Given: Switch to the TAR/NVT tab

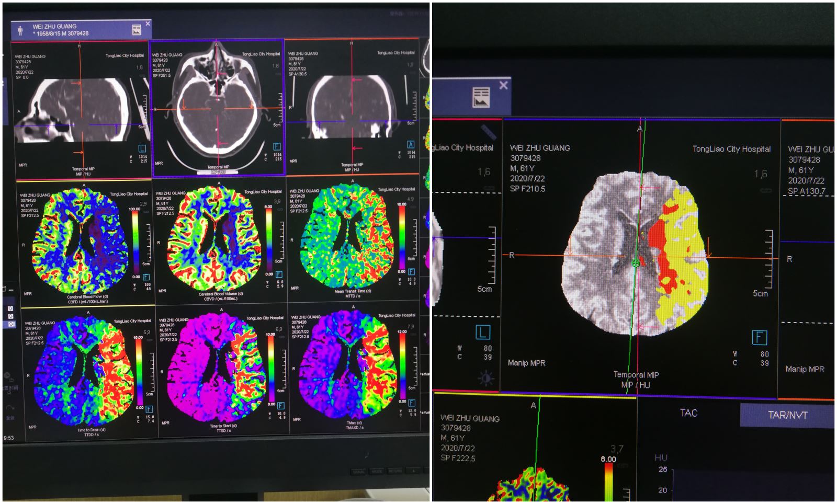Looking at the screenshot, I should point(787,415).
